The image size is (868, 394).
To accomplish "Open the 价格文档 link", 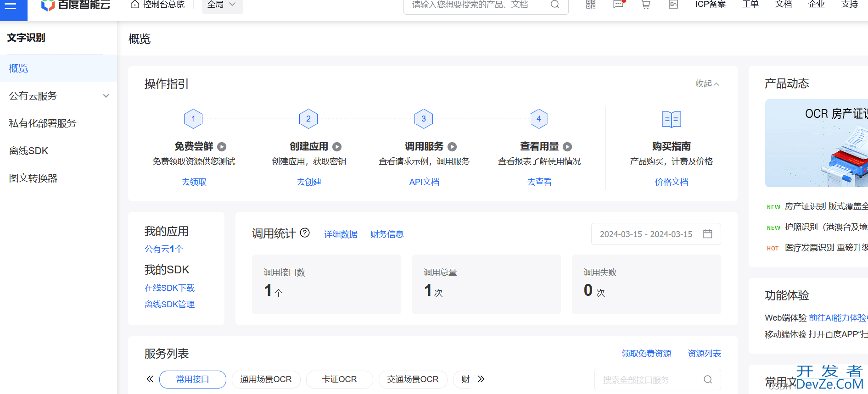I will (672, 182).
